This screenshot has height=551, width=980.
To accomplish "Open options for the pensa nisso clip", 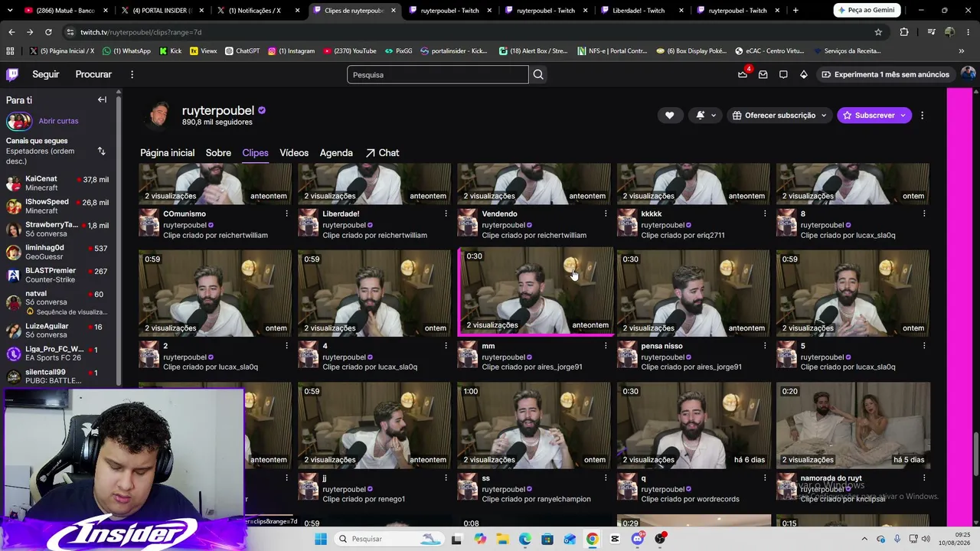I will [x=764, y=346].
